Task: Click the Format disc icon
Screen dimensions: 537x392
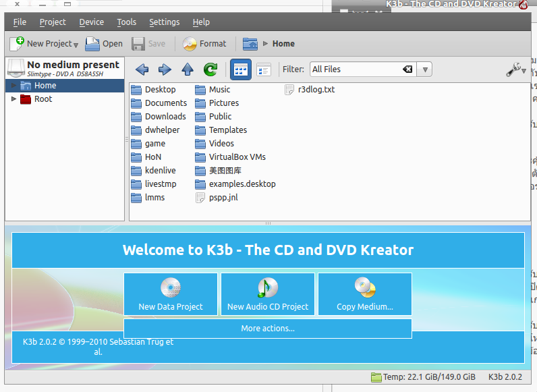Action: tap(190, 43)
